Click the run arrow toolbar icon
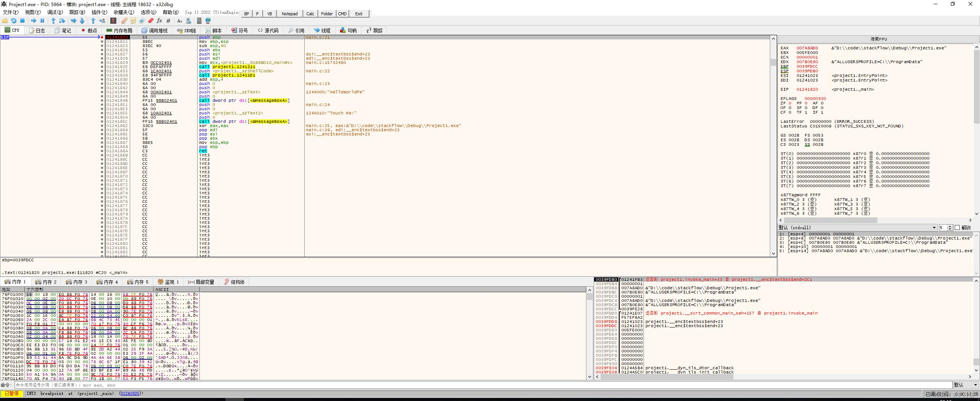Screen dimensions: 980x401 [33, 21]
